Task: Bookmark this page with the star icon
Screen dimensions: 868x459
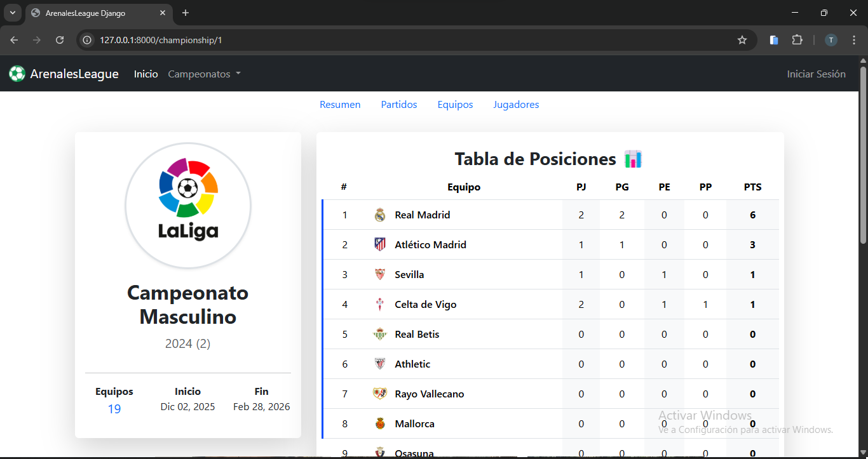Action: (x=742, y=40)
